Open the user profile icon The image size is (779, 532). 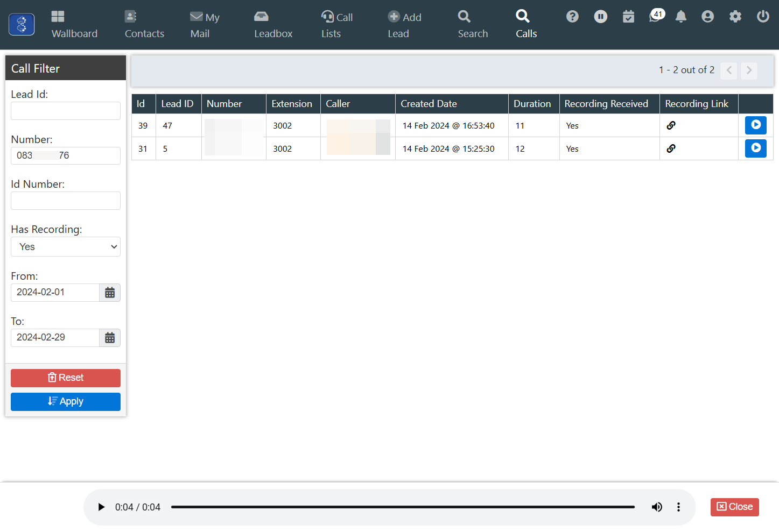[x=707, y=17]
